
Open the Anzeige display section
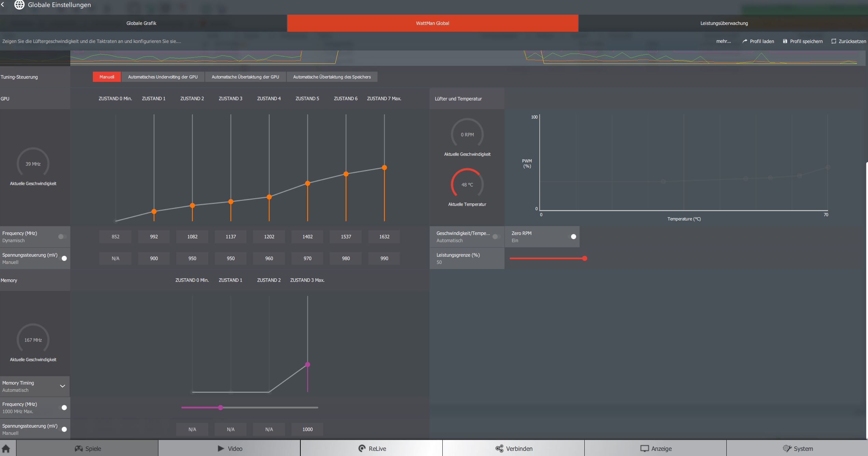click(x=655, y=448)
